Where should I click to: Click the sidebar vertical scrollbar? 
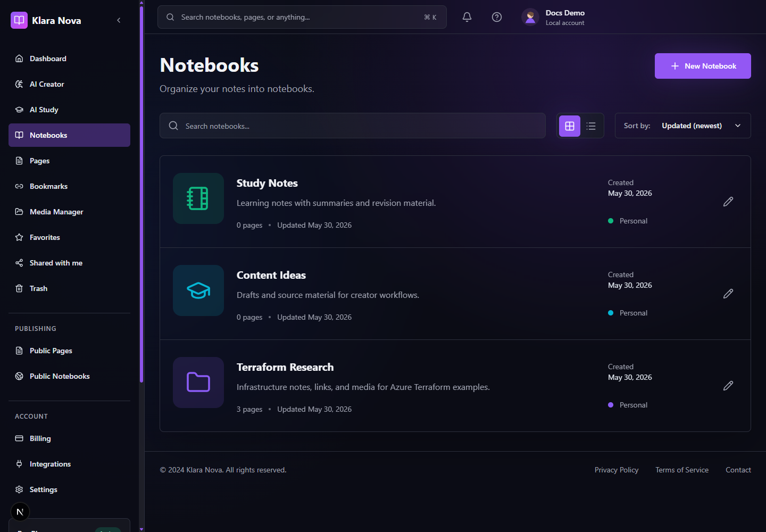[141, 194]
